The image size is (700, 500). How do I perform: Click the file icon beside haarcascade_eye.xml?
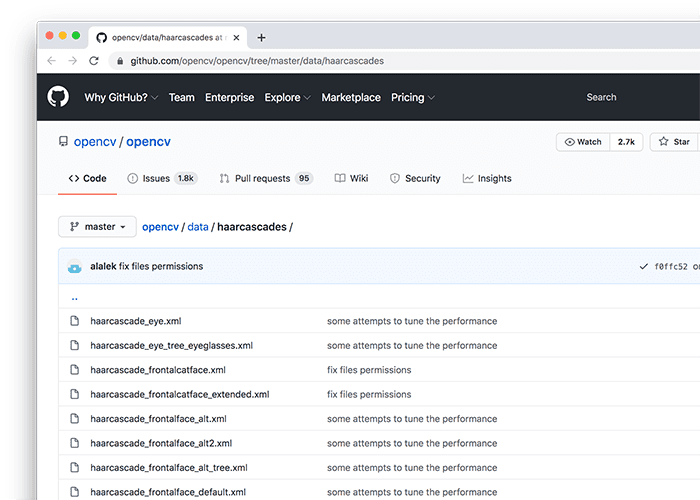click(x=74, y=321)
